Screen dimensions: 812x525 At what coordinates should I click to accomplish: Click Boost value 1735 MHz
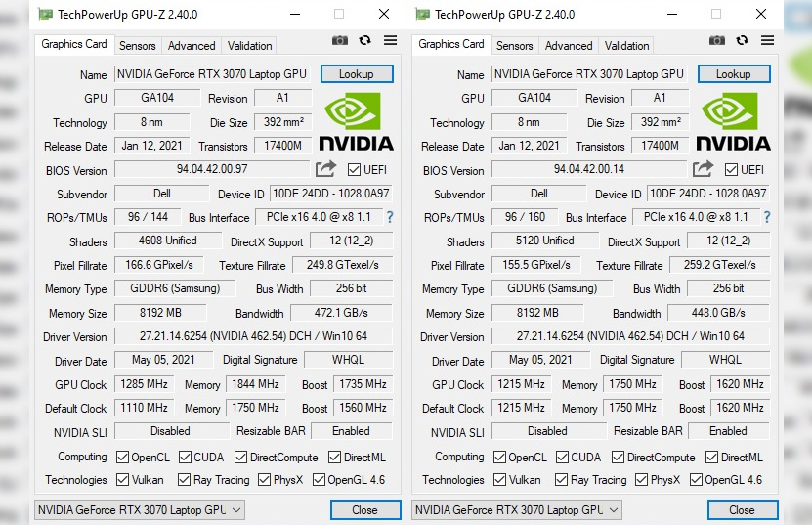coord(363,384)
